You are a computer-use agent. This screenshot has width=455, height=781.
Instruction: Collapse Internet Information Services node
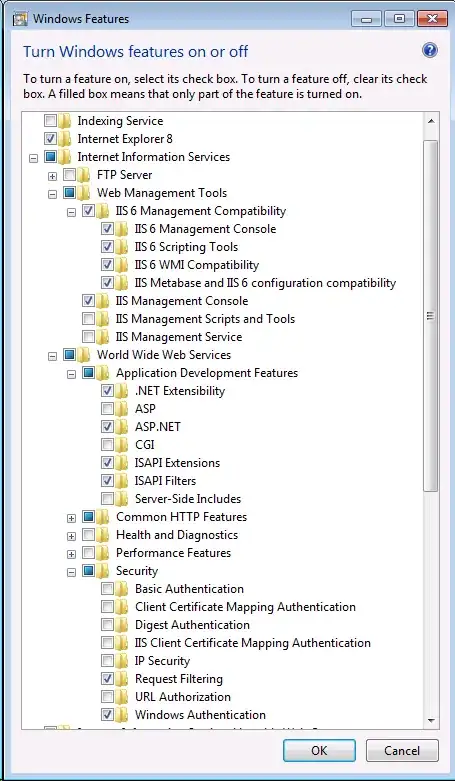tap(33, 158)
